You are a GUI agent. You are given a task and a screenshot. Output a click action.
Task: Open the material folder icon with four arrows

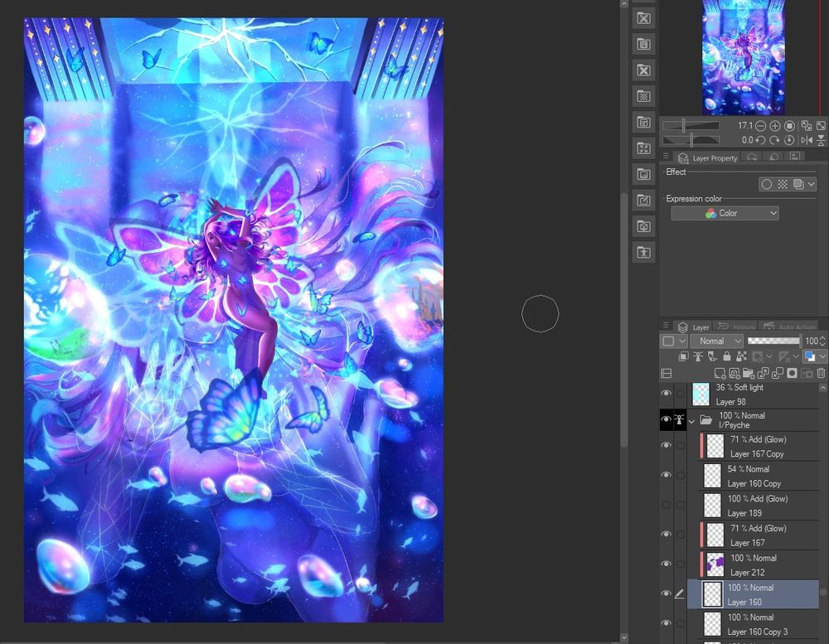[643, 148]
